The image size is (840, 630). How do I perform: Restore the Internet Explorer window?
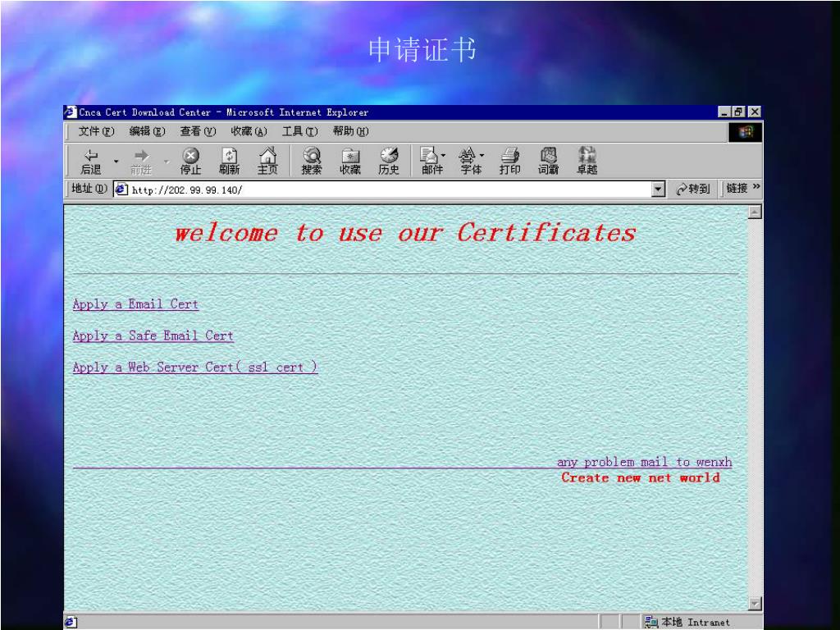point(739,112)
